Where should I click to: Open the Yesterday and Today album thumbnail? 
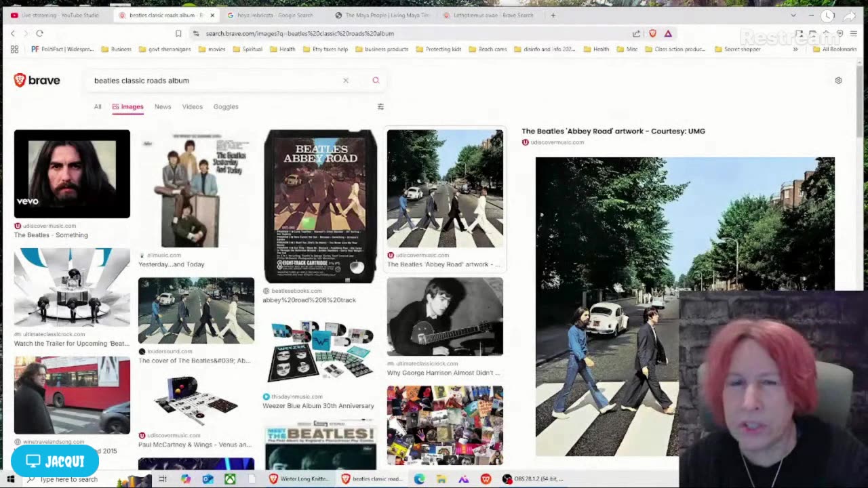click(x=196, y=189)
